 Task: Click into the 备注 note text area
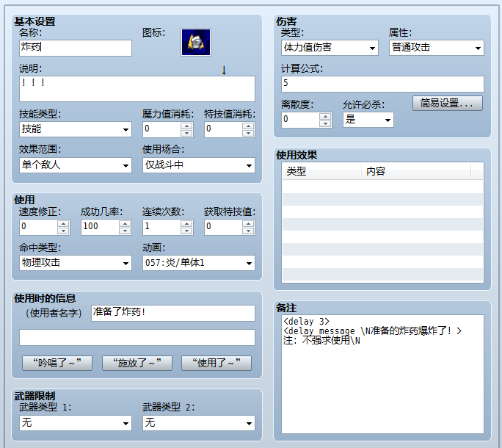[382, 374]
